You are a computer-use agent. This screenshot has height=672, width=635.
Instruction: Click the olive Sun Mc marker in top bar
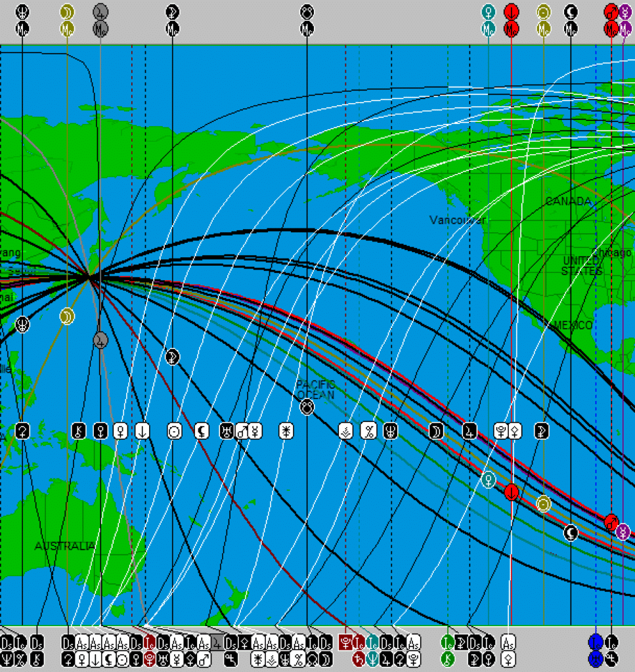543,29
